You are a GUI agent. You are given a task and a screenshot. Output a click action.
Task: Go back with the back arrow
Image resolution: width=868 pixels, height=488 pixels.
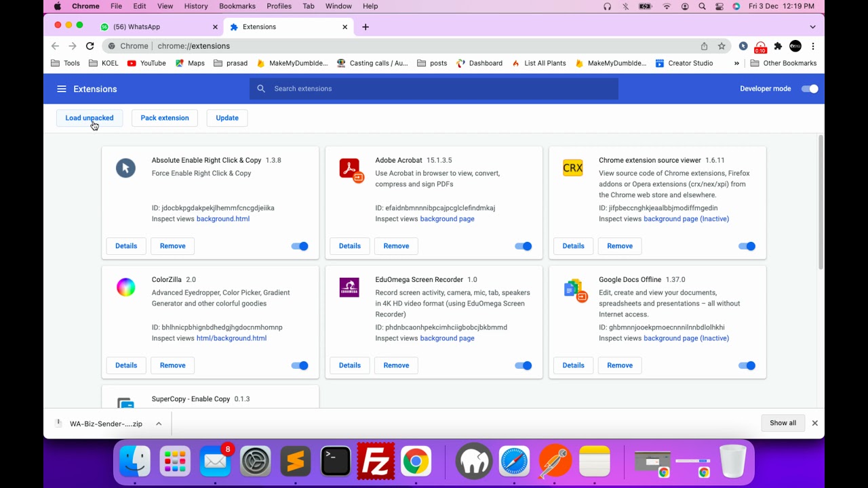[55, 46]
